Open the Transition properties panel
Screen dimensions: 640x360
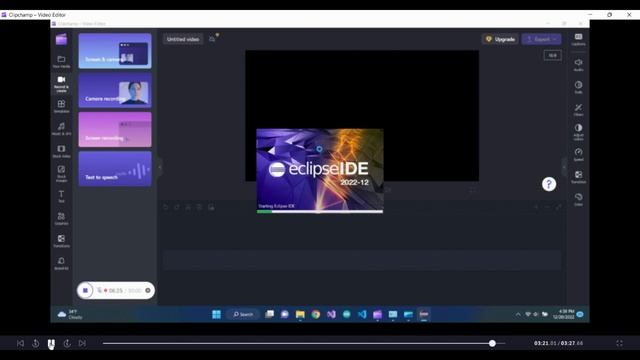tap(578, 177)
